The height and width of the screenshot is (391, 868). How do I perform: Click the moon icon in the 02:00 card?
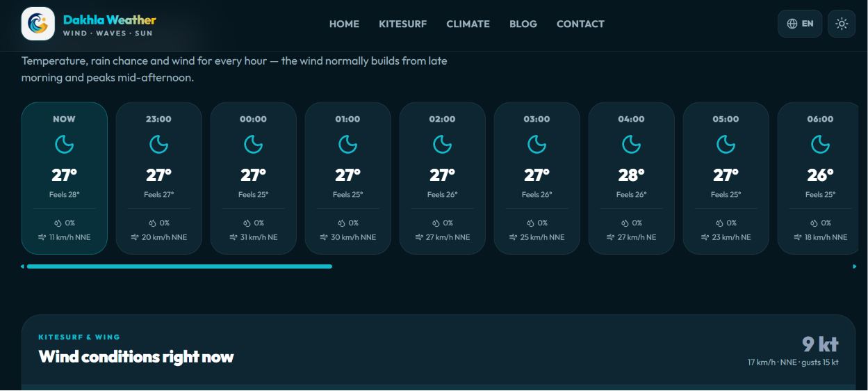pos(443,144)
